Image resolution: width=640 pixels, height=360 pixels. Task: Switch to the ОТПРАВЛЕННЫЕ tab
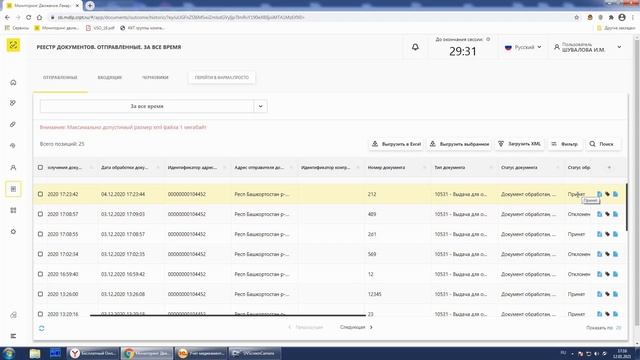tap(60, 78)
